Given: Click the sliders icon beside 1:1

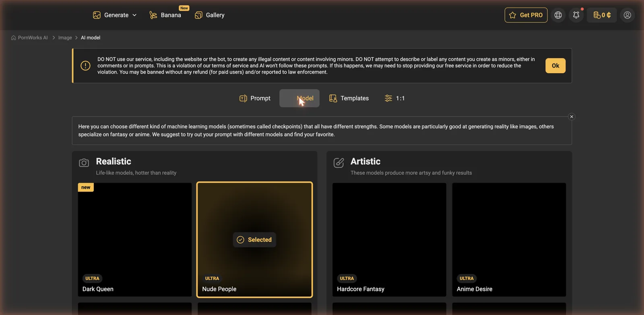Looking at the screenshot, I should coord(388,98).
